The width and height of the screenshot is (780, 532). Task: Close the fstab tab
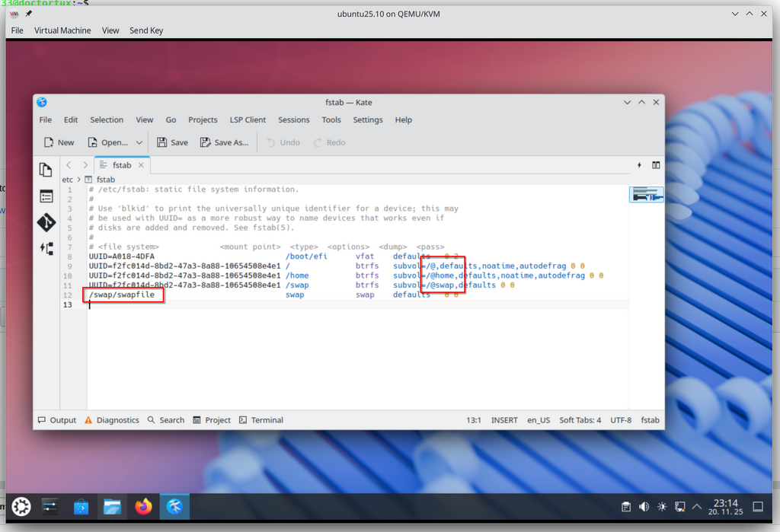pos(141,165)
